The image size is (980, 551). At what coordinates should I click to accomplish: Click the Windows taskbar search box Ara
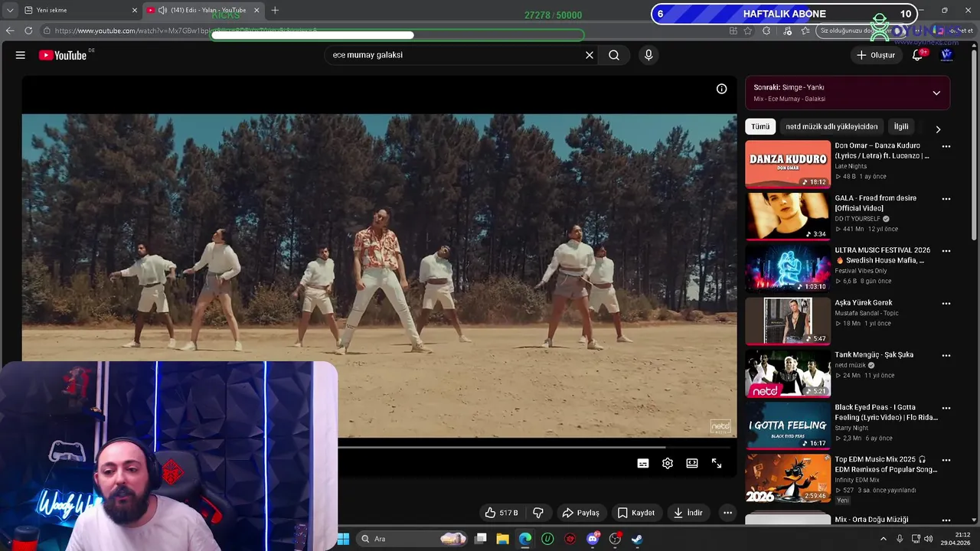click(x=413, y=539)
